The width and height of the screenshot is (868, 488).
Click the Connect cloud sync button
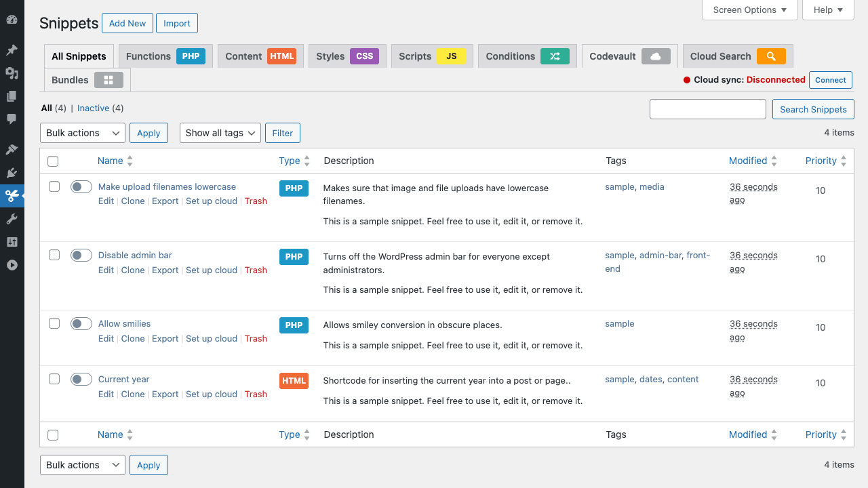pos(831,80)
